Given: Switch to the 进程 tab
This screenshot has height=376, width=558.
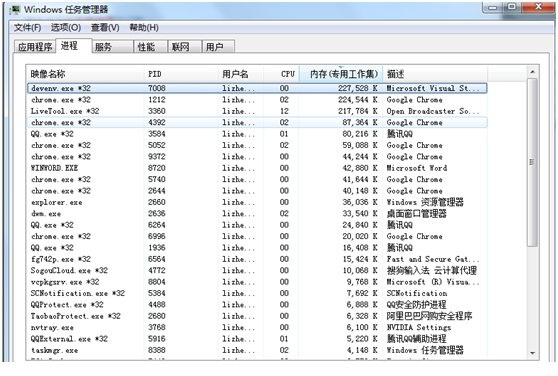Looking at the screenshot, I should [x=73, y=46].
